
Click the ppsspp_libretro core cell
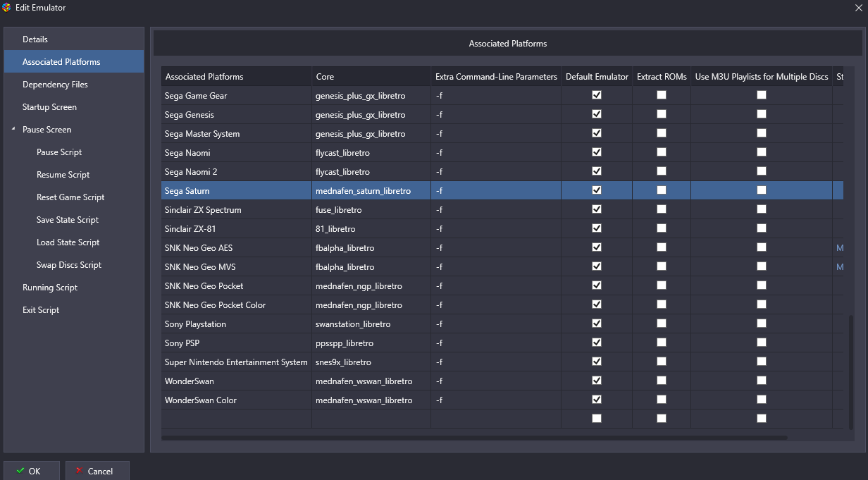point(371,343)
